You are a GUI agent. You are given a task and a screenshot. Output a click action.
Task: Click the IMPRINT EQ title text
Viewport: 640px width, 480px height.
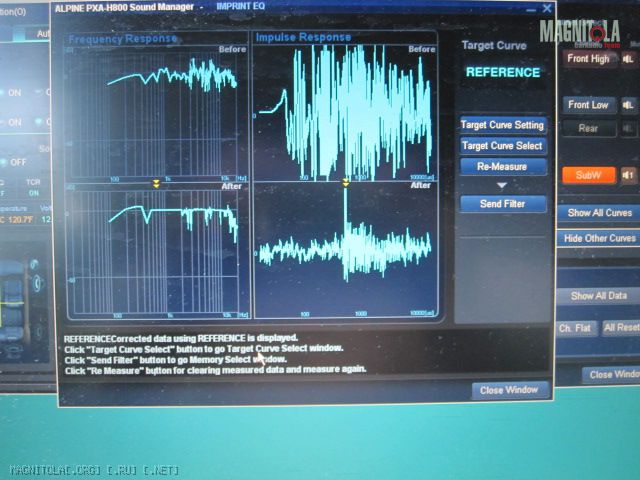point(240,6)
